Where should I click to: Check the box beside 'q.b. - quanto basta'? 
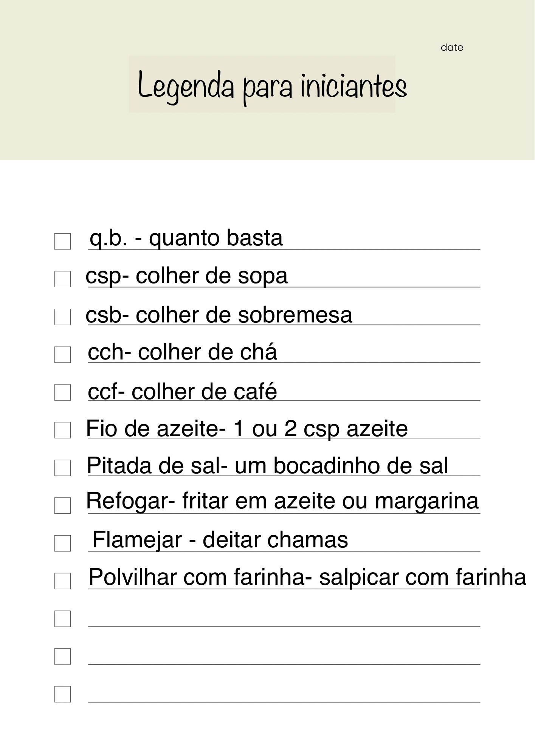[x=62, y=241]
